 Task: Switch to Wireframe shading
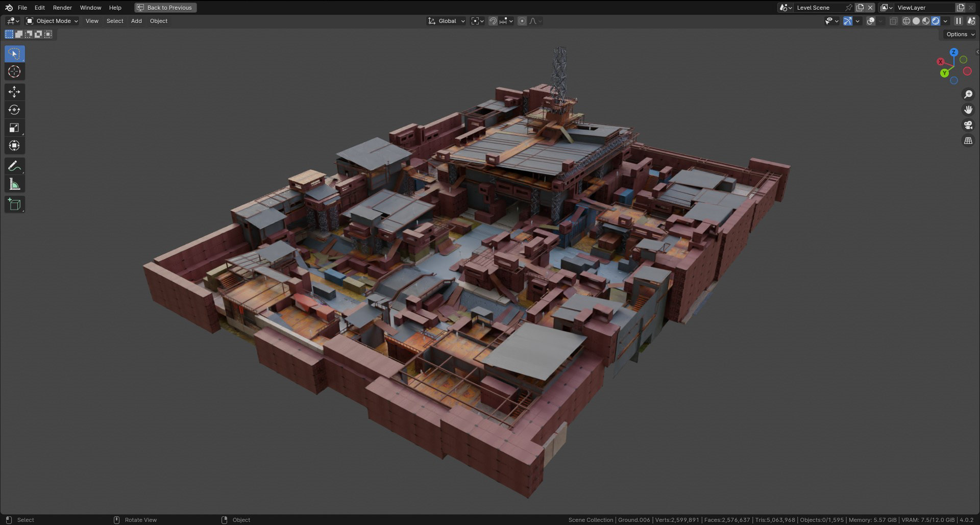906,21
